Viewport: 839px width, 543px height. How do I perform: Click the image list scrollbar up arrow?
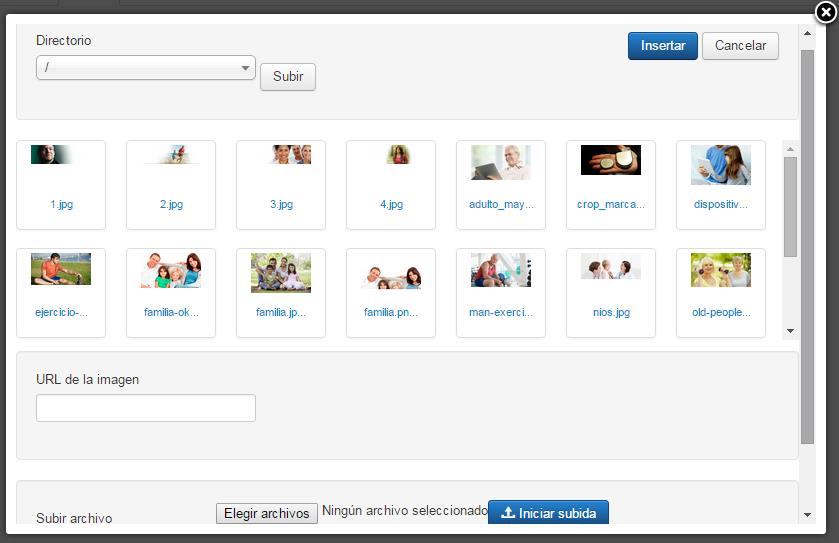point(790,149)
